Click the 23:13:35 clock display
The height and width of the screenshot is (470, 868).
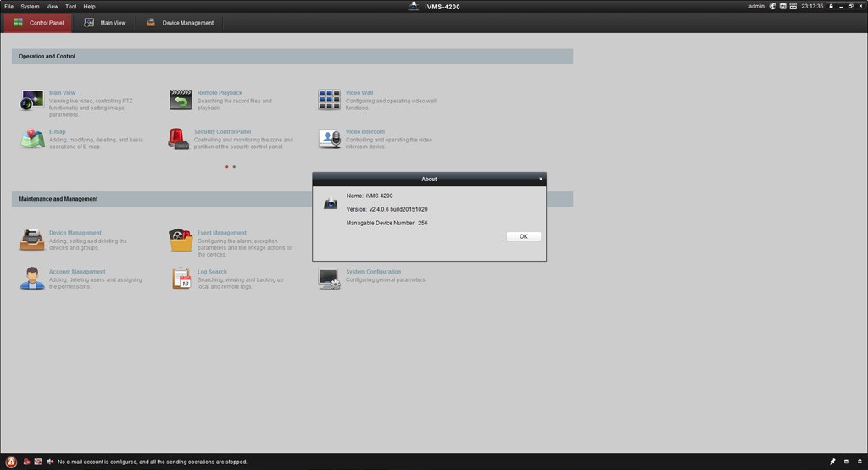(812, 6)
